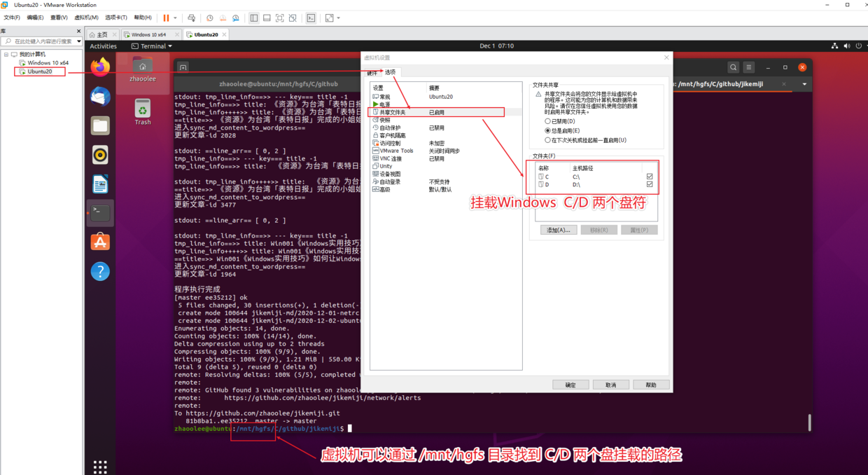Take a snapshot with the clock toolbar icon

point(209,18)
